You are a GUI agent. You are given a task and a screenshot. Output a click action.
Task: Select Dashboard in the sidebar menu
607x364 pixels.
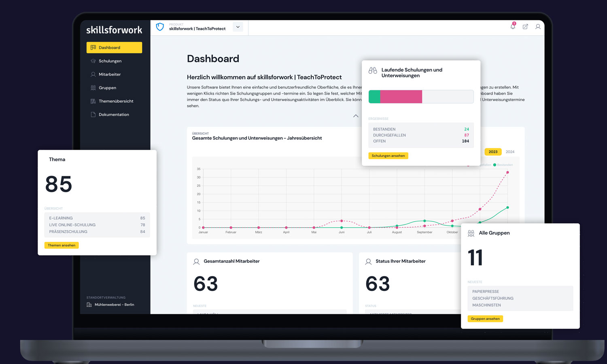pos(110,47)
